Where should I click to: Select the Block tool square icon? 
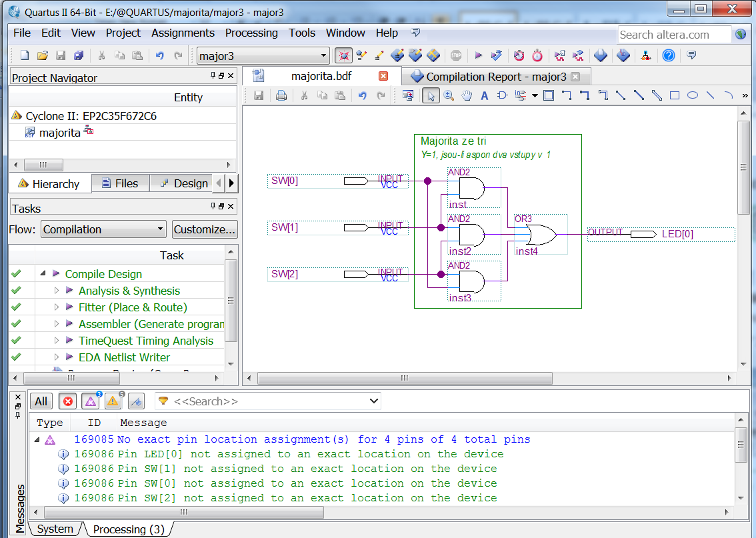point(549,95)
